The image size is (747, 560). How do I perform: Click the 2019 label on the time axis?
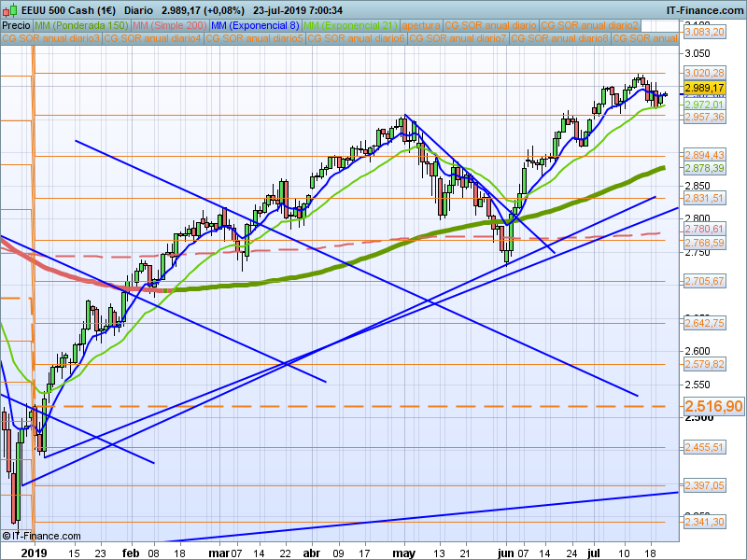tap(34, 553)
